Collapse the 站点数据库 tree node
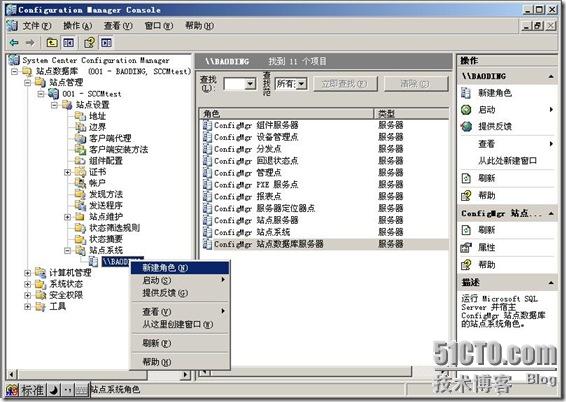The width and height of the screenshot is (566, 402). 14,71
